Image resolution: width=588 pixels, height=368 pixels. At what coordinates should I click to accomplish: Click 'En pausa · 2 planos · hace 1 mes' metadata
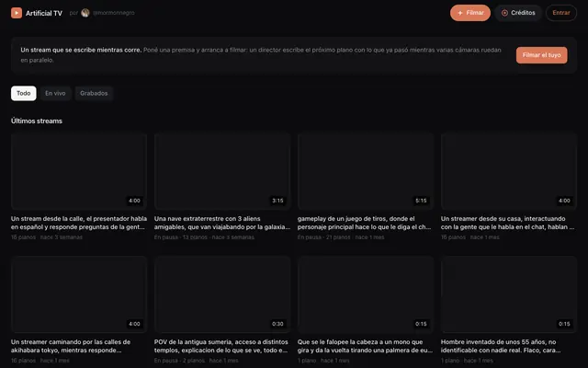(196, 361)
